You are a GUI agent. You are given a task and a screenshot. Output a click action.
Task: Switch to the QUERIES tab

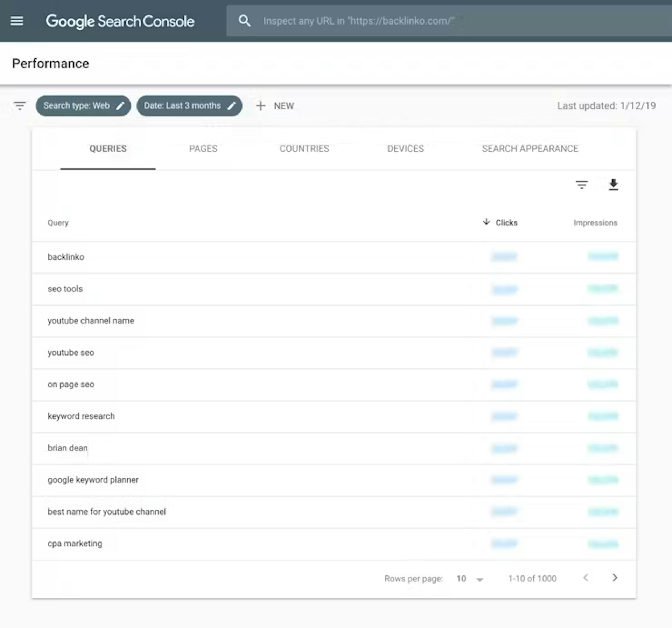pos(108,149)
